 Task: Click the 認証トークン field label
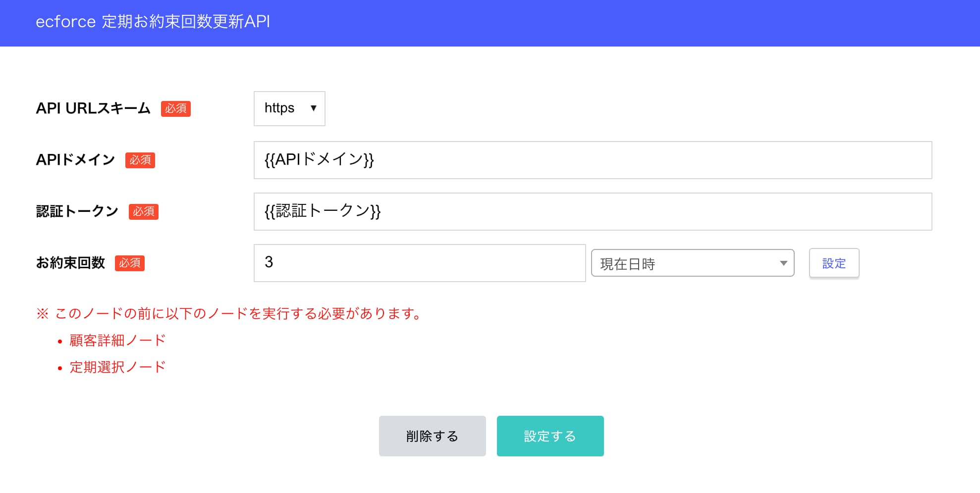click(77, 211)
